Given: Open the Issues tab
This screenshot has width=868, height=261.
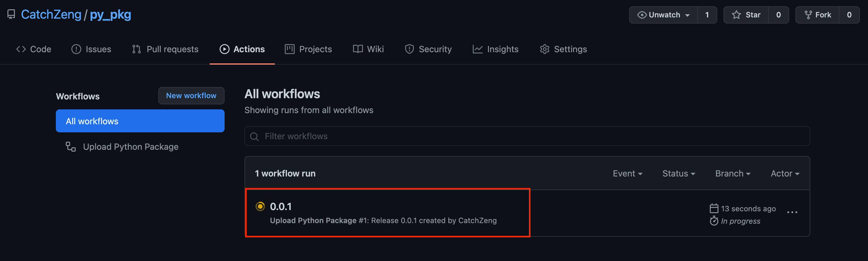Looking at the screenshot, I should coord(91,49).
